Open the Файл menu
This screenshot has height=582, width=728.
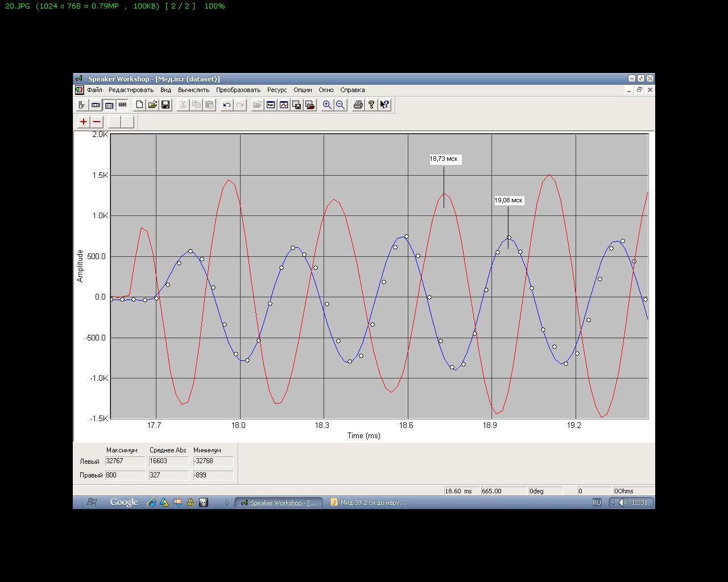94,90
